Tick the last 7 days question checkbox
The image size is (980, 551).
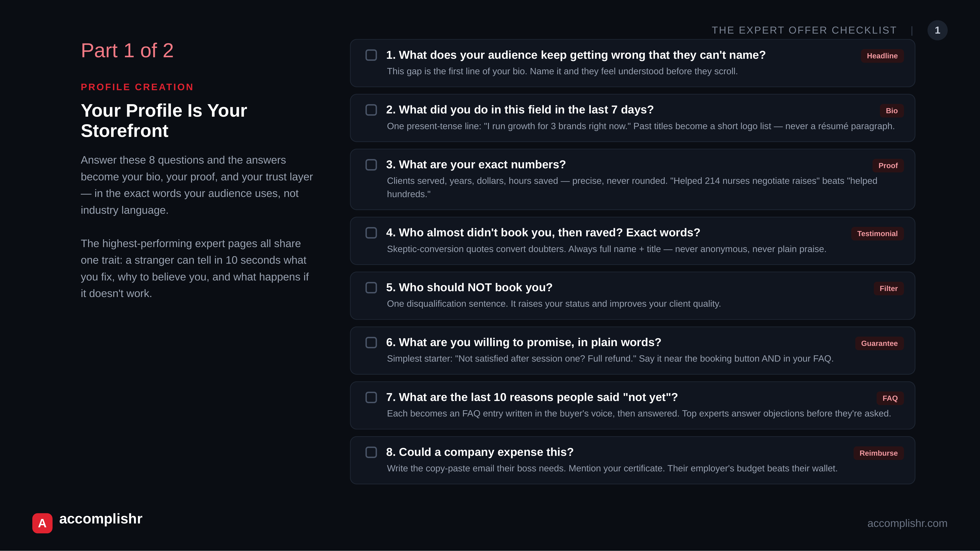371,110
